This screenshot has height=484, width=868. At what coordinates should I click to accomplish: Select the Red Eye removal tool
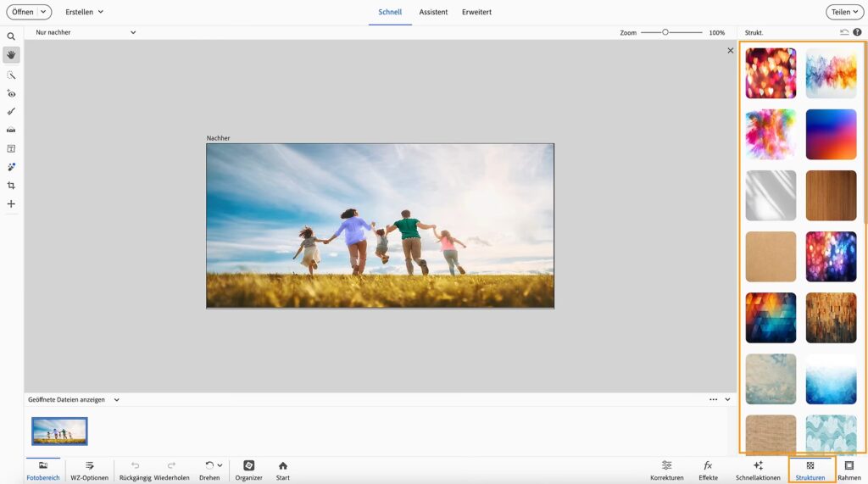click(11, 93)
